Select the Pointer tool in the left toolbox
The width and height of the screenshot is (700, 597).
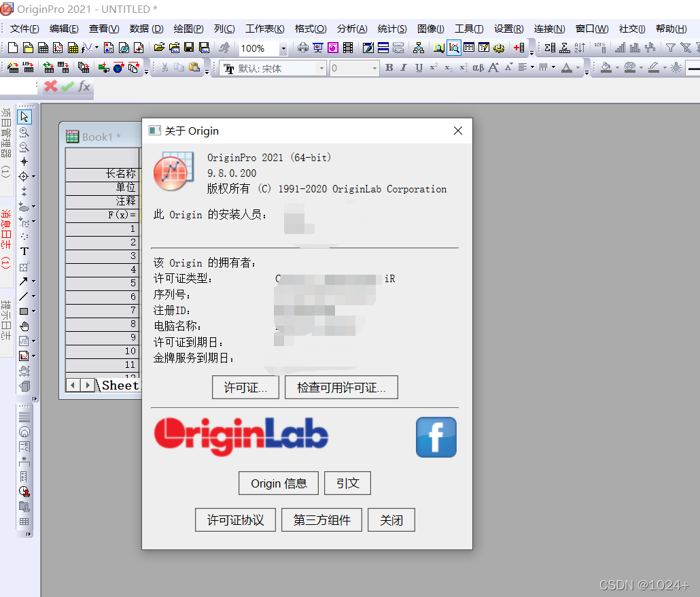point(24,117)
